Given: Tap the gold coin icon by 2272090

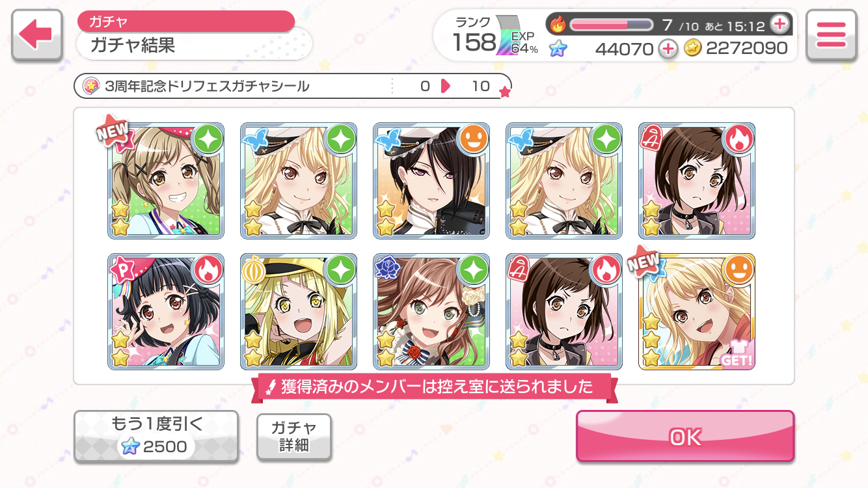Looking at the screenshot, I should pyautogui.click(x=692, y=47).
